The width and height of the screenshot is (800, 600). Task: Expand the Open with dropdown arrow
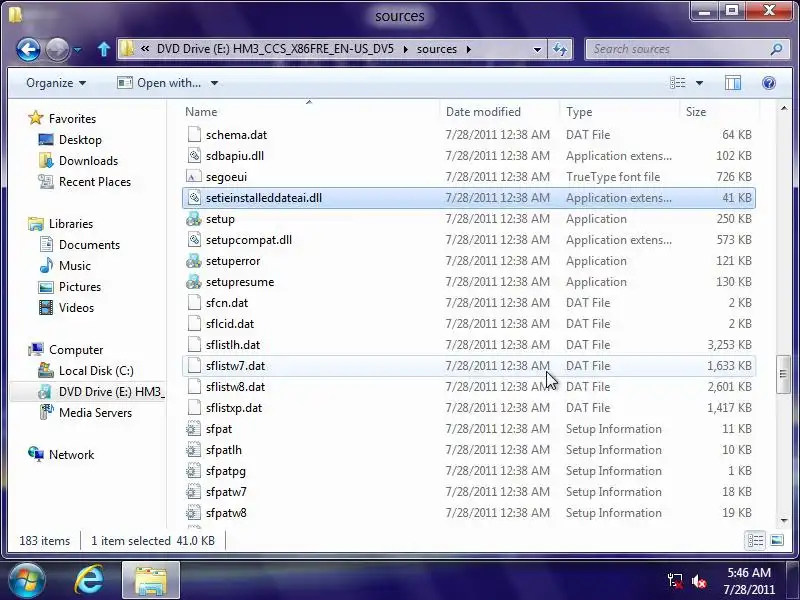click(214, 83)
